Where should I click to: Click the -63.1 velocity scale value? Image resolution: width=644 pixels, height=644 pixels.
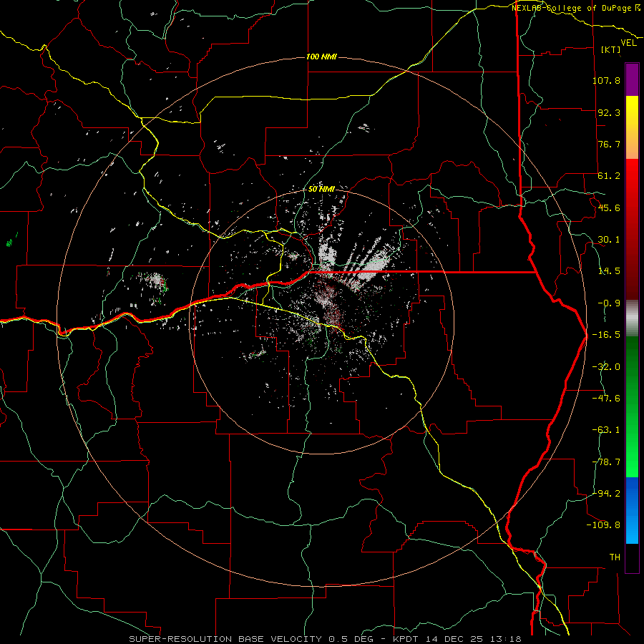pos(606,430)
